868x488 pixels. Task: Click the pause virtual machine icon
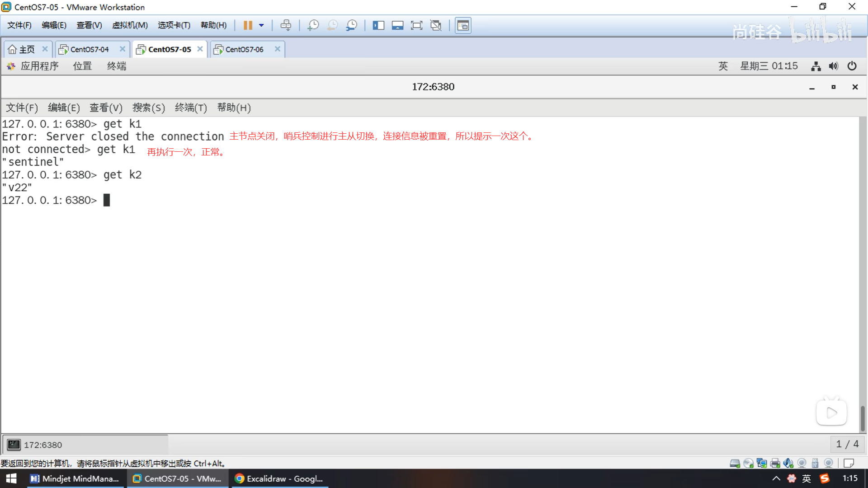pos(247,25)
